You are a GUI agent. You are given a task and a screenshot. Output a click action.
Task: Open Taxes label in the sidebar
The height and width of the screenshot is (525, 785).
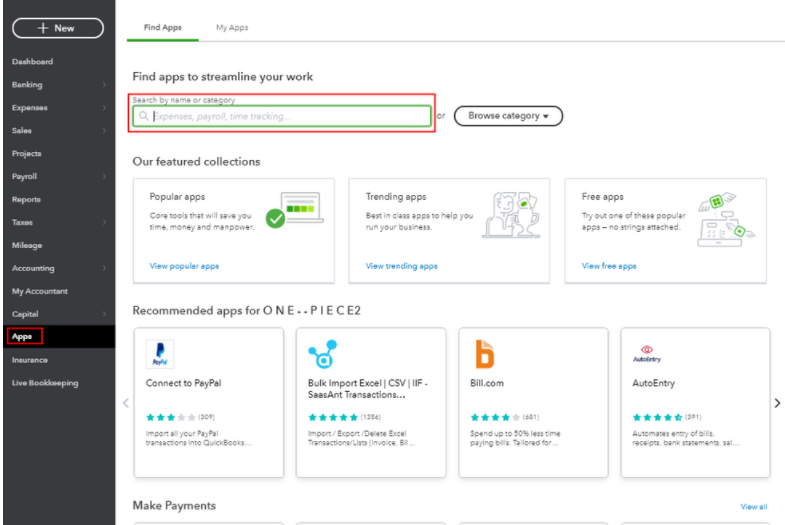coord(22,222)
